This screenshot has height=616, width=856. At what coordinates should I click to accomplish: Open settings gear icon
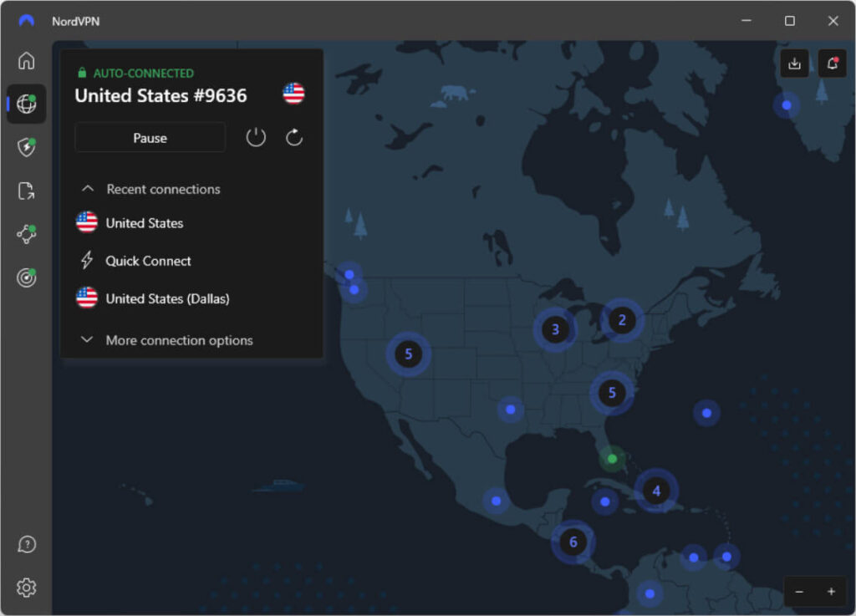pos(26,588)
